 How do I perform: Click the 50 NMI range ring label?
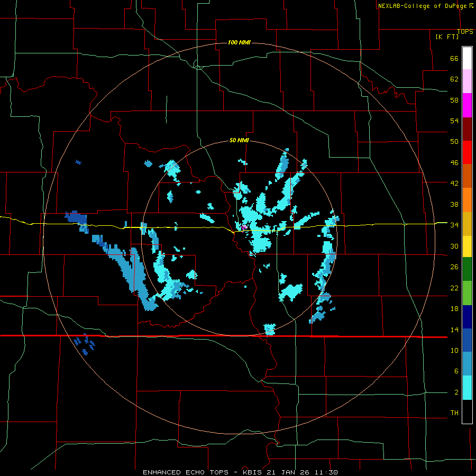239,140
